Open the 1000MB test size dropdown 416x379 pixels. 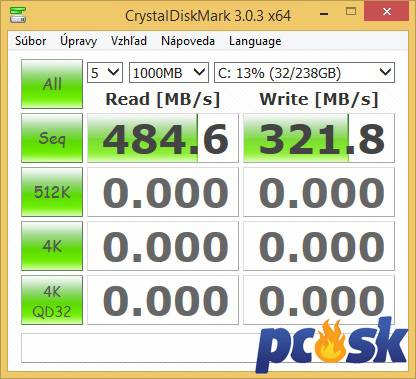[x=169, y=73]
